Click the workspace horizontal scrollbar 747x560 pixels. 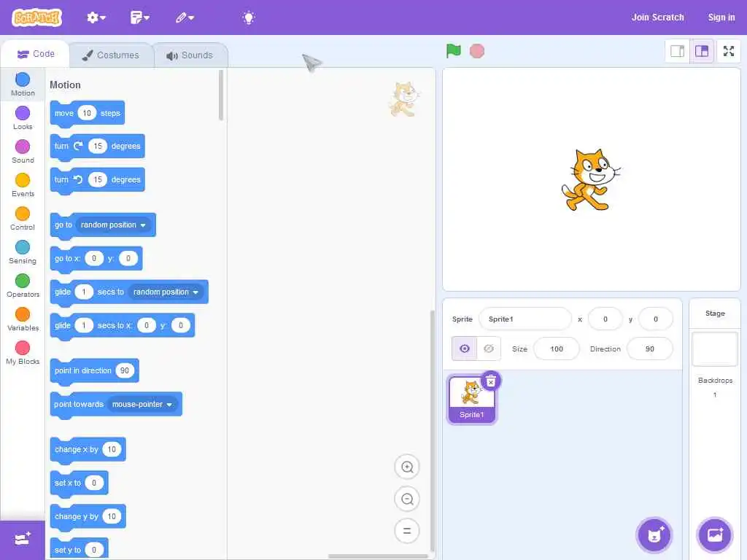point(379,556)
